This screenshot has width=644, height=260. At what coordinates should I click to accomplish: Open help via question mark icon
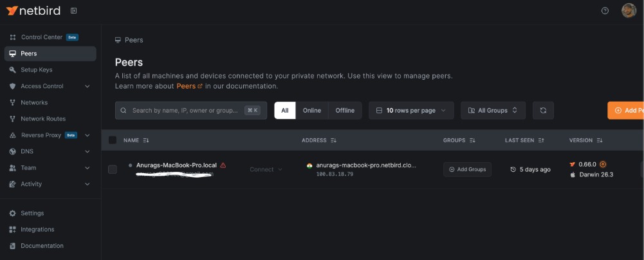(605, 11)
